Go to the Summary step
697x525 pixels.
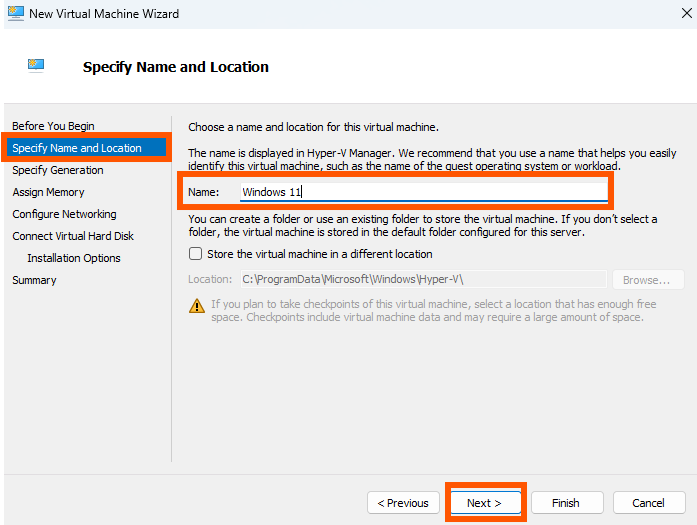[34, 280]
